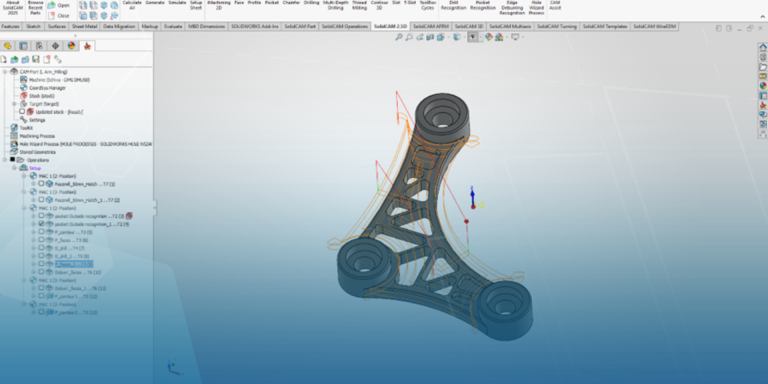Screen dimensions: 768x384
Task: Open the DisplayManager color-ball tab icon
Action: click(72, 46)
